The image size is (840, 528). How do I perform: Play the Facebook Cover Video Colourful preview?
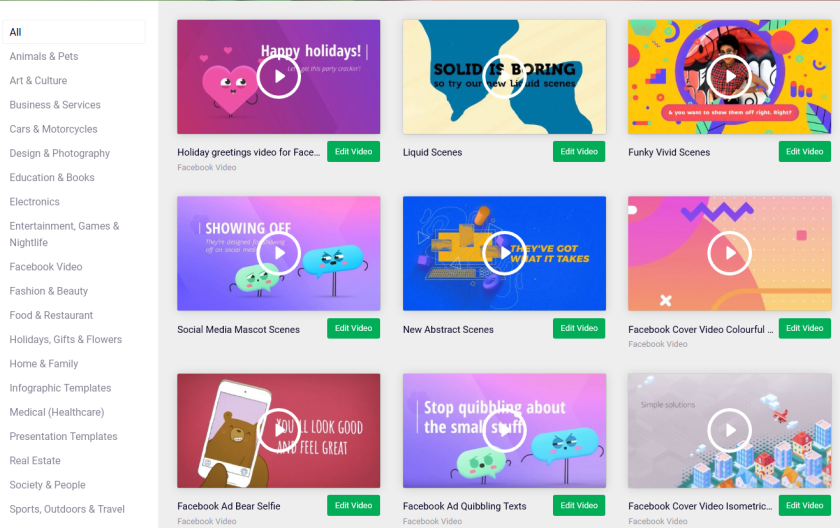(729, 253)
